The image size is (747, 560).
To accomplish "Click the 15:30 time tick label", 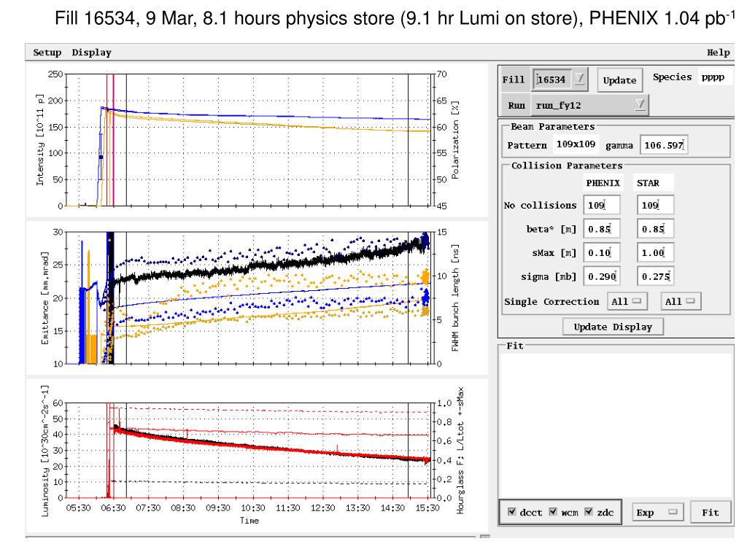I will 427,507.
